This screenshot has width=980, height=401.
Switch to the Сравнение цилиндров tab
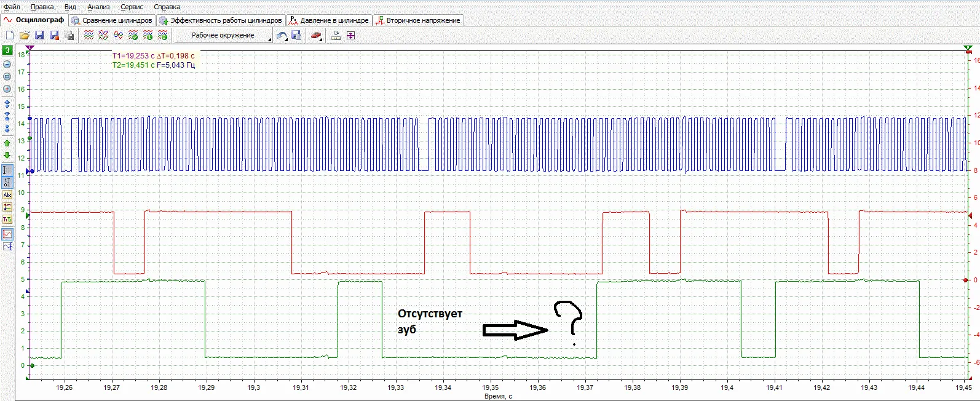[111, 20]
